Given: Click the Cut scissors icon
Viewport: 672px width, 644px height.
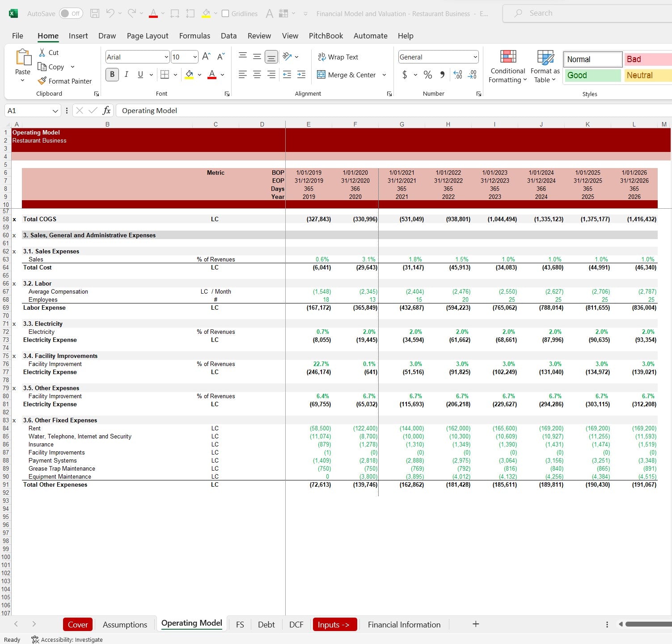Looking at the screenshot, I should [x=42, y=53].
